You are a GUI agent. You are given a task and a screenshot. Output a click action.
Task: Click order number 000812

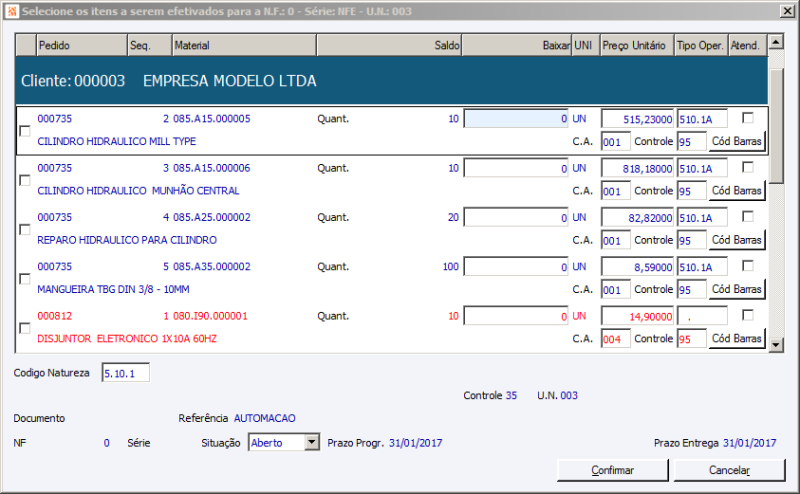point(55,316)
